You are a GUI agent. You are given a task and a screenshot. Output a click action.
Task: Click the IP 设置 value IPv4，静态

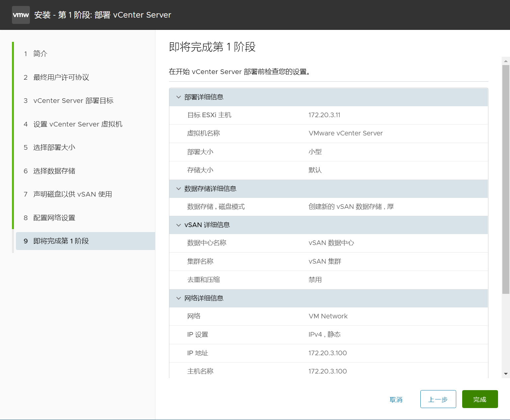324,334
